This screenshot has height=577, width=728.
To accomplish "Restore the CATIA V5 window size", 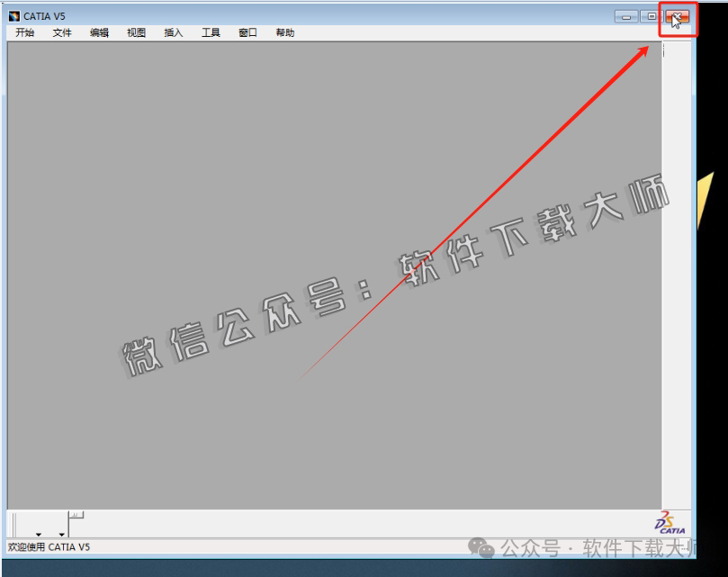I will coord(650,15).
